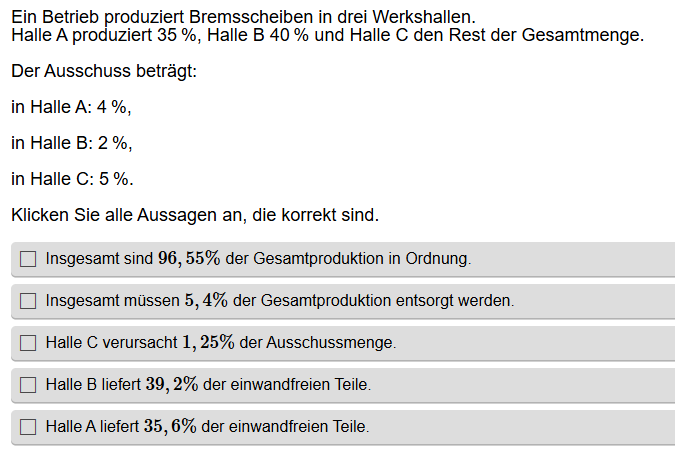
Task: Select the checkbox for Halle B liefert 39,2%
Action: tap(28, 385)
